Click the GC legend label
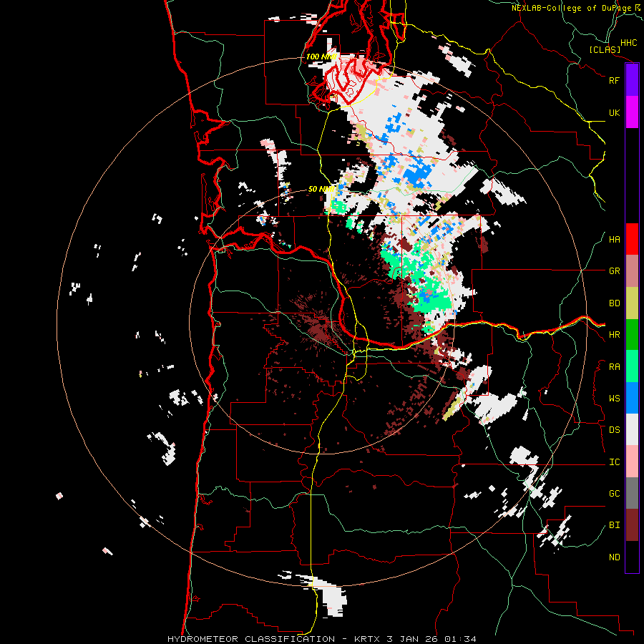 pos(614,494)
